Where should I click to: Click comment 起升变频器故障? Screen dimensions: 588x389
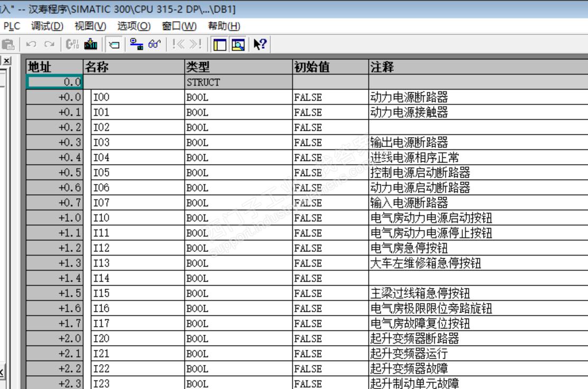[409, 368]
